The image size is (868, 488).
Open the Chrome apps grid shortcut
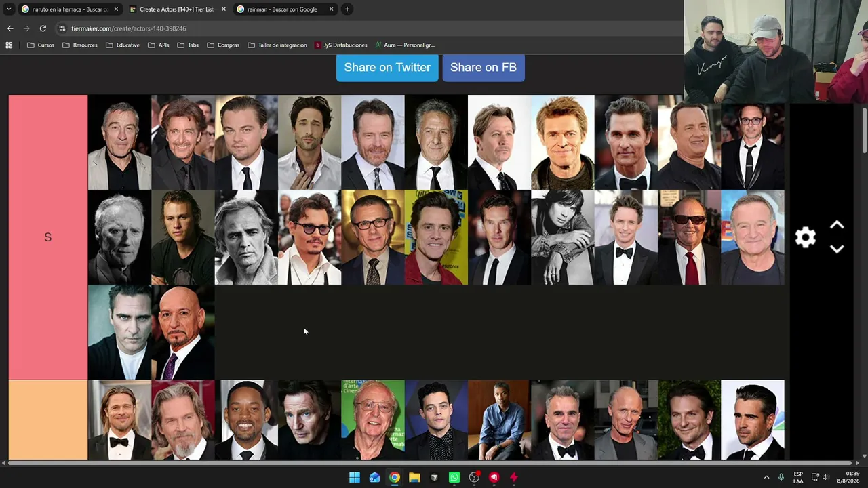pyautogui.click(x=9, y=45)
